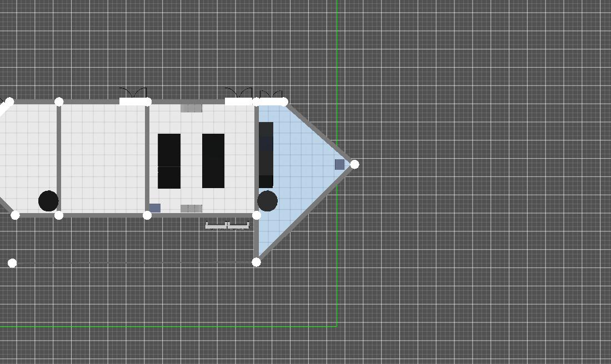Select the right black rectangle in the middle room
The height and width of the screenshot is (364, 611).
pos(213,161)
